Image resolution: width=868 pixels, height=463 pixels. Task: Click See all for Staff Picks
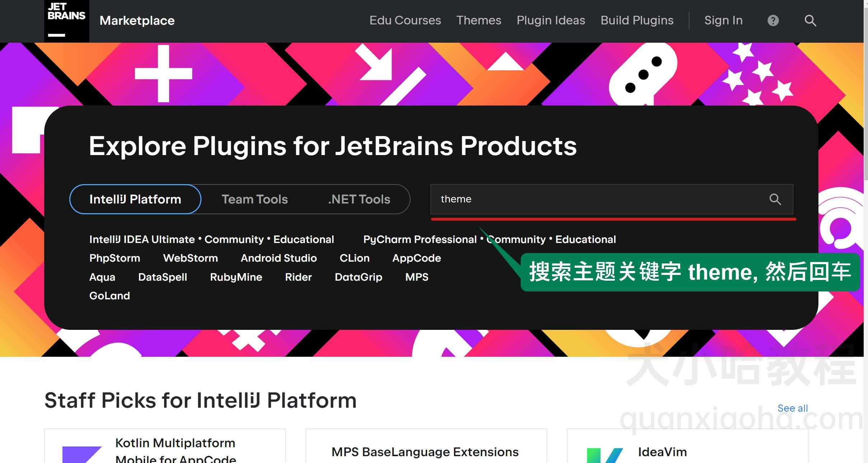[x=793, y=408]
